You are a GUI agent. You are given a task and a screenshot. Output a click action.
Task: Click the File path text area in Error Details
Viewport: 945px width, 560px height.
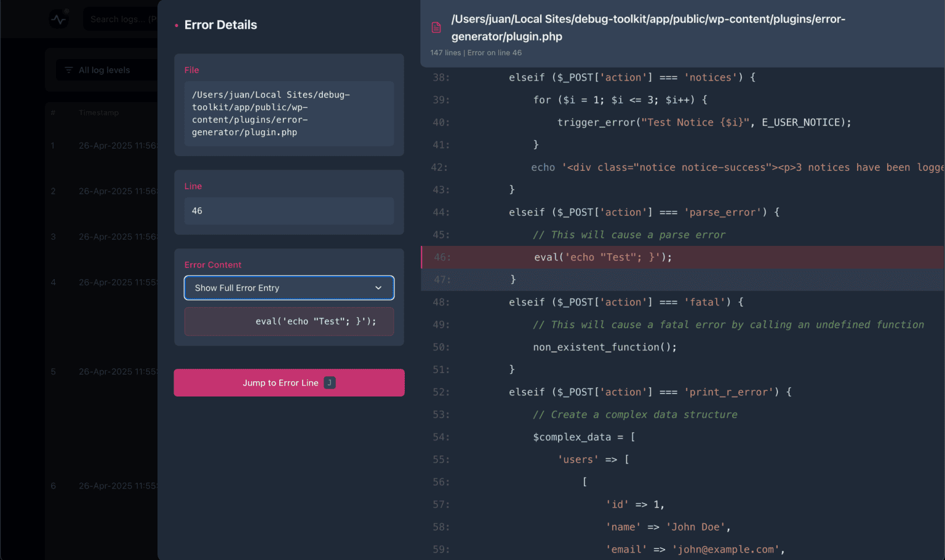pos(289,114)
